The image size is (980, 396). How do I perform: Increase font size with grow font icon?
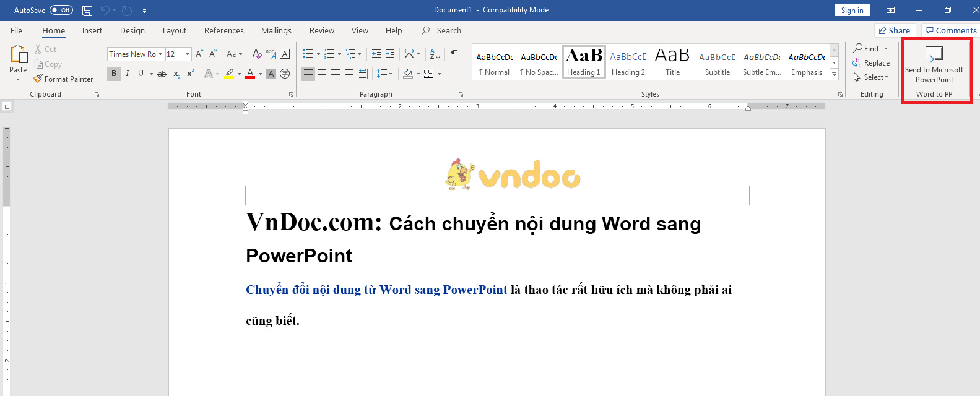(199, 54)
